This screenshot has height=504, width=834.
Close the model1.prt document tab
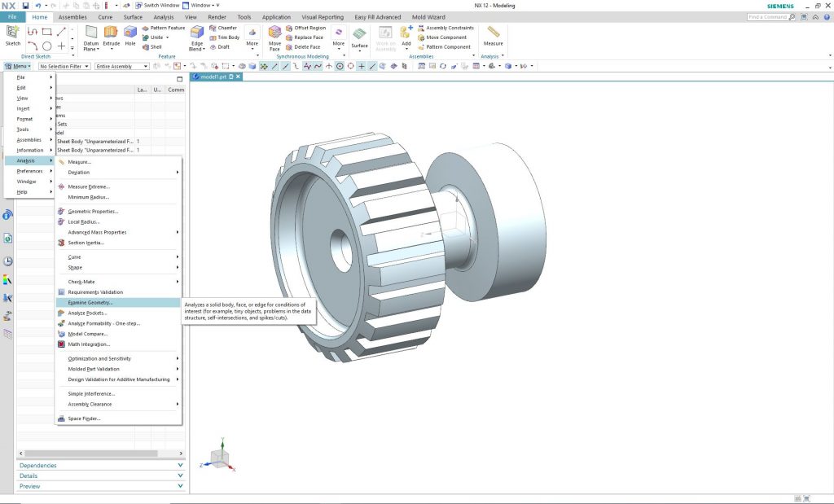[239, 77]
